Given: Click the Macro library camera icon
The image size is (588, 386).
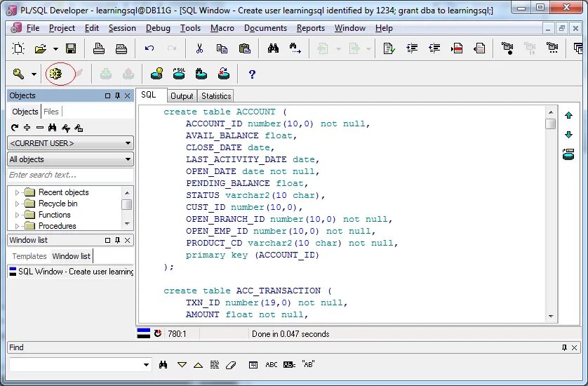Looking at the screenshot, I should (x=552, y=48).
